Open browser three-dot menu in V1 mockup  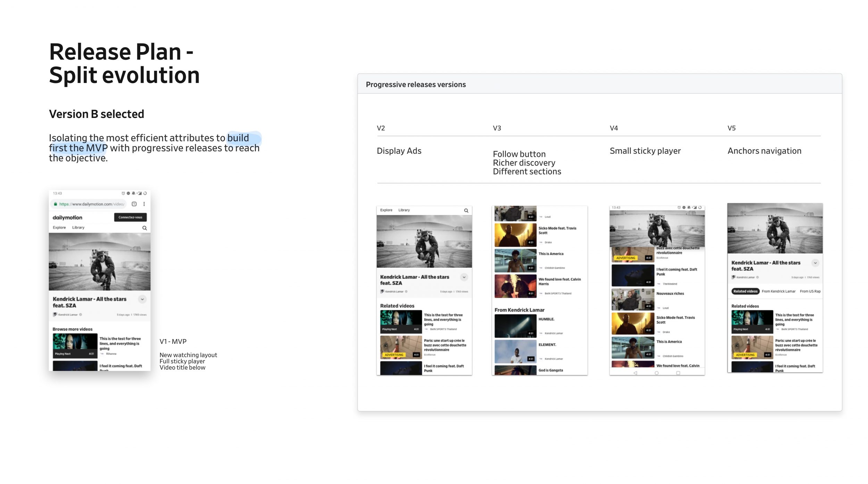(144, 204)
